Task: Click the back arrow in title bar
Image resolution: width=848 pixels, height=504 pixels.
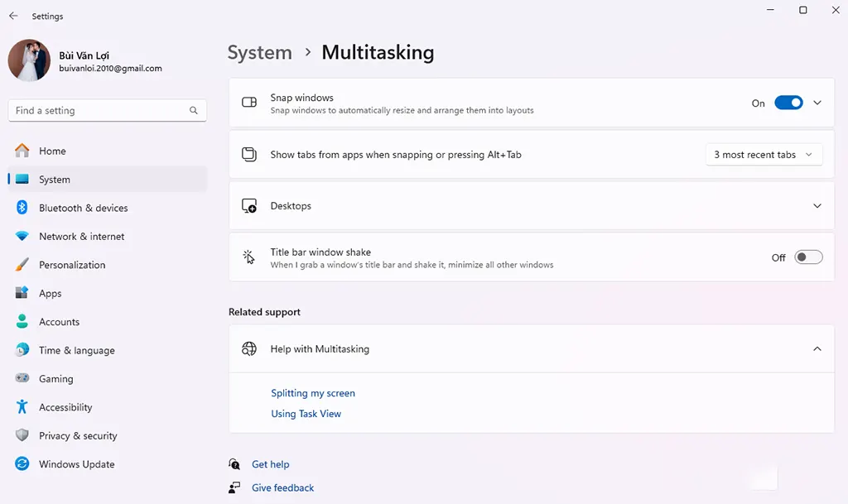Action: tap(13, 16)
